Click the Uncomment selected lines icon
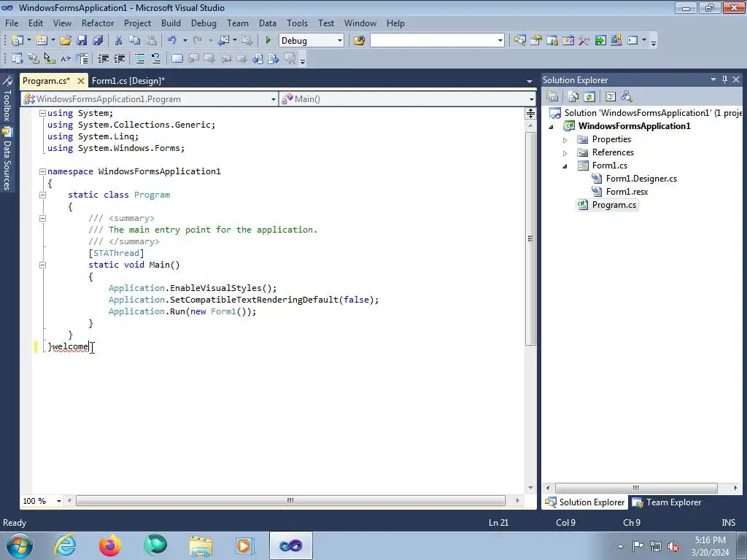Image resolution: width=747 pixels, height=560 pixels. 156,58
